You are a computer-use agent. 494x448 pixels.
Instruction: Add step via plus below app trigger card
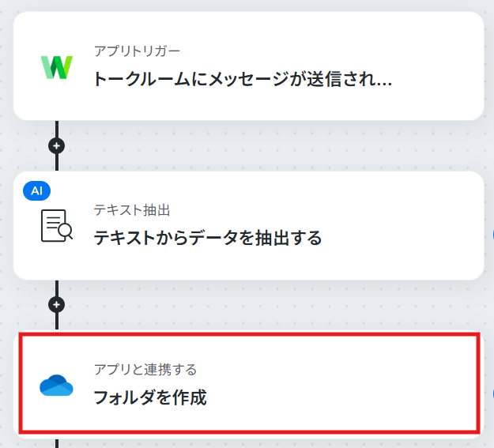point(57,146)
